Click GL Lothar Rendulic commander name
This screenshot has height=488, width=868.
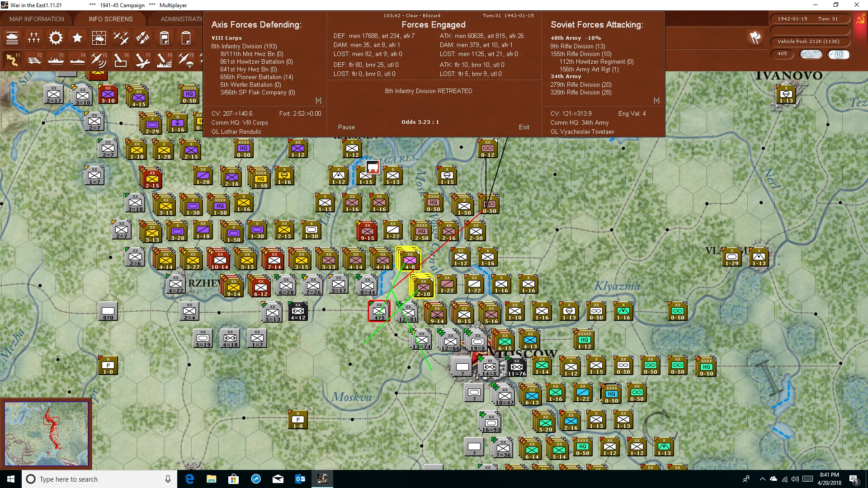(x=236, y=132)
